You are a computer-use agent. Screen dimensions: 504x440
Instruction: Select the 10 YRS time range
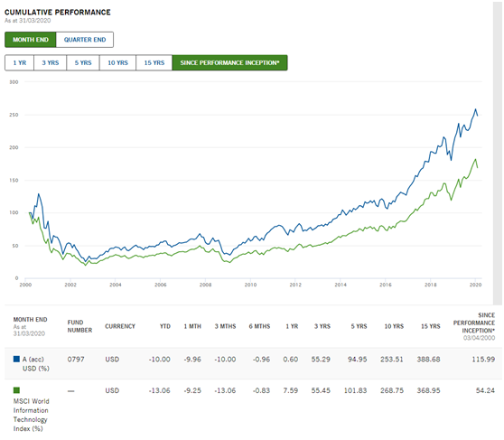(118, 62)
